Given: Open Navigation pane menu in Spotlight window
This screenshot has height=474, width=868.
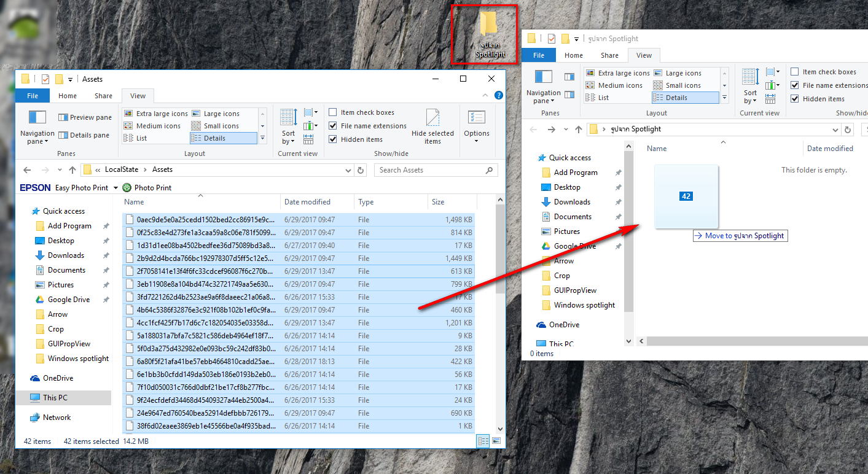Looking at the screenshot, I should click(544, 87).
